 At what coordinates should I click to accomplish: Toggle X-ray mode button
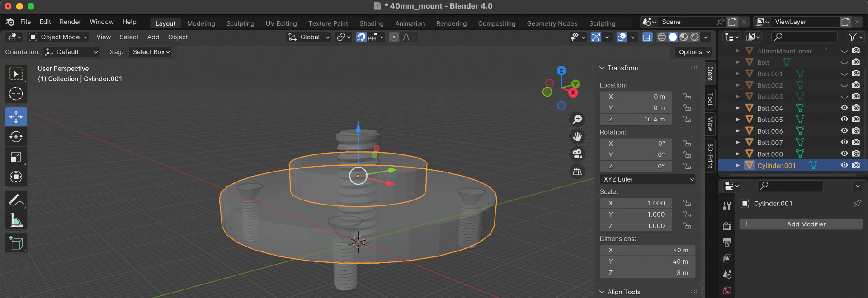pyautogui.click(x=647, y=37)
